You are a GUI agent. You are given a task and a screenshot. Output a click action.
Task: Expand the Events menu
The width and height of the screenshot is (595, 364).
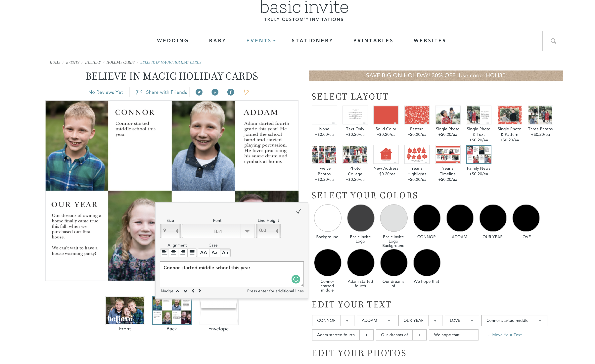261,41
